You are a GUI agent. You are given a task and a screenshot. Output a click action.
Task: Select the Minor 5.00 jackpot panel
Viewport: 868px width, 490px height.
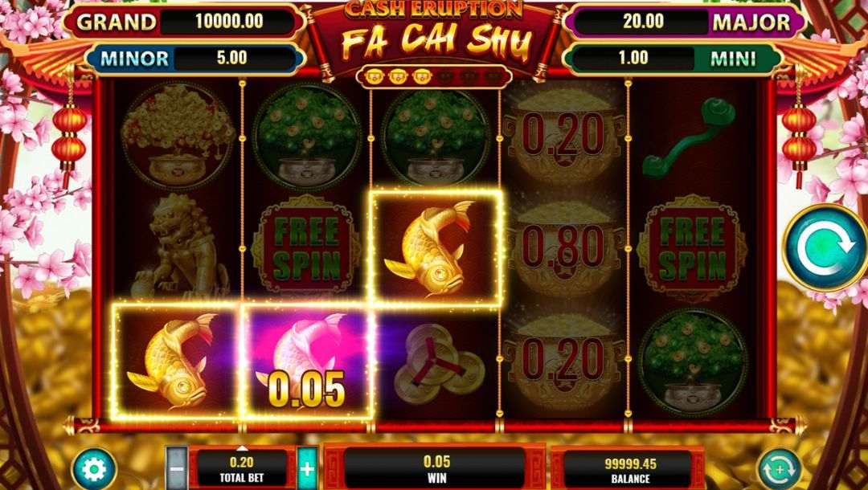pos(194,58)
